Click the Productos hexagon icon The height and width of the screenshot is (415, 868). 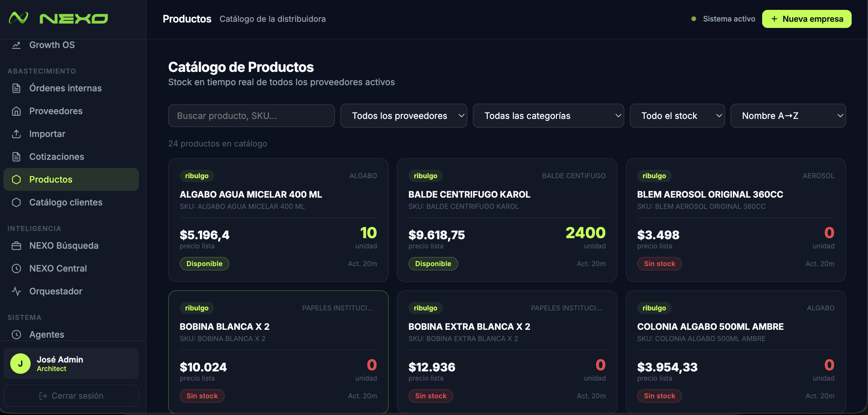point(16,180)
